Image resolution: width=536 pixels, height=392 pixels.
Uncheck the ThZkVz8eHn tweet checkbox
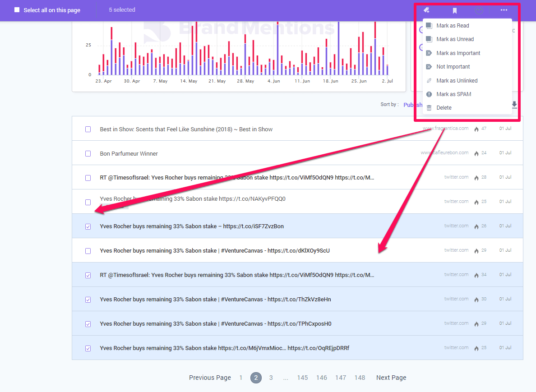tap(88, 300)
